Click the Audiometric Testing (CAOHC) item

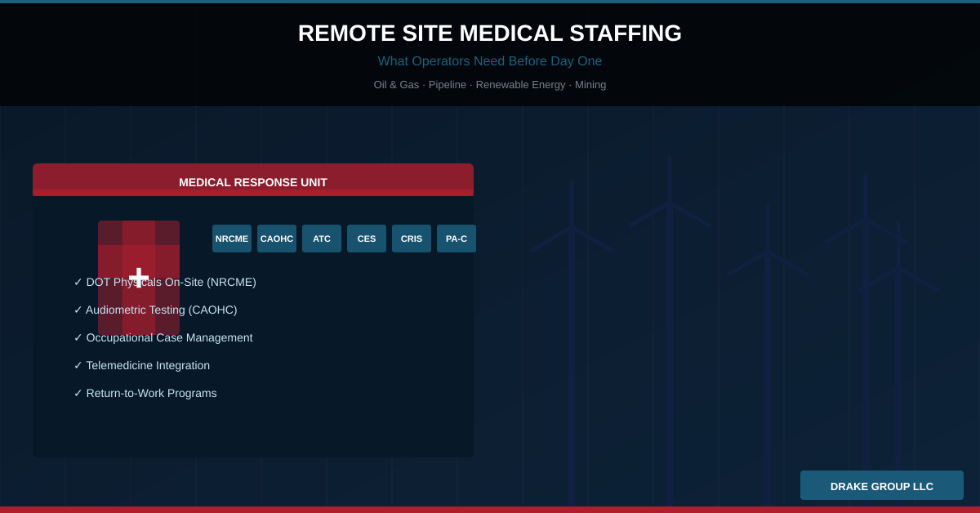pyautogui.click(x=155, y=310)
